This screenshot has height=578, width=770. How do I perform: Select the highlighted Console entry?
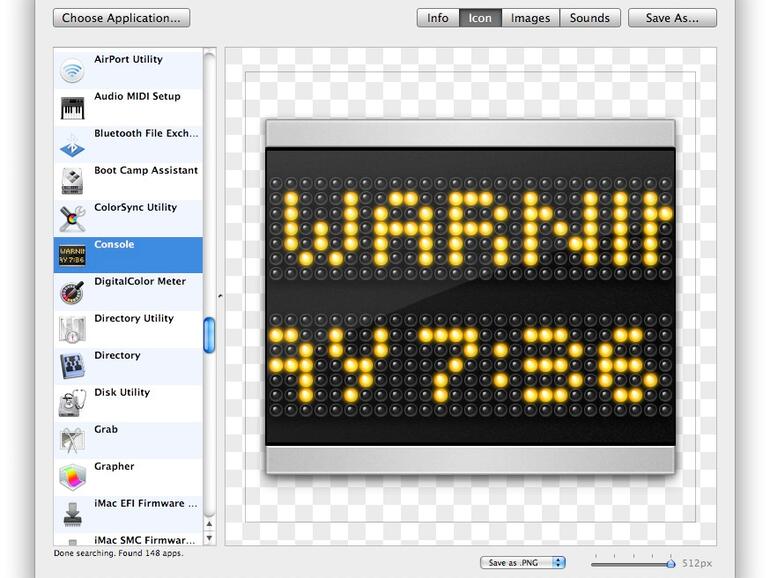128,255
